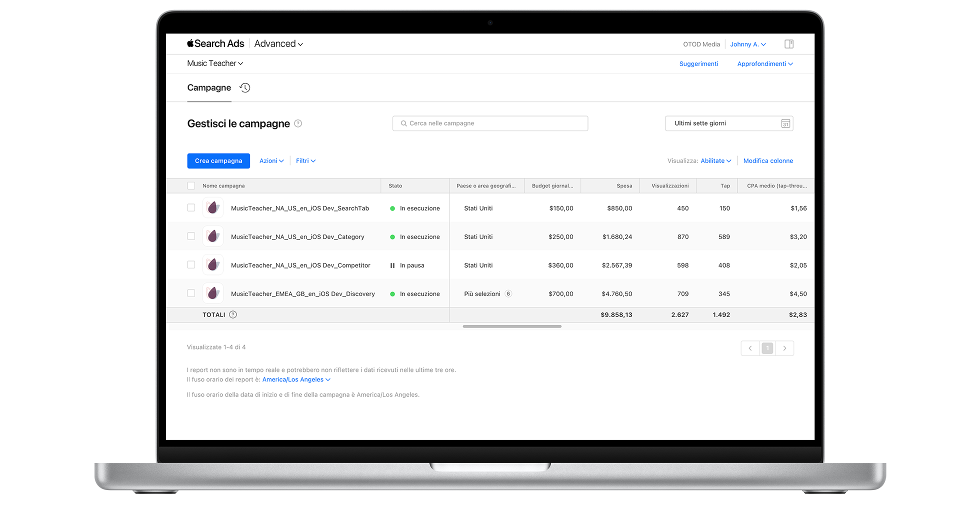Screen dimensions: 980x512
Task: Open MusicTeacher_EMEA_GB_en_iOS Dev_Discovery campaign
Action: point(303,293)
